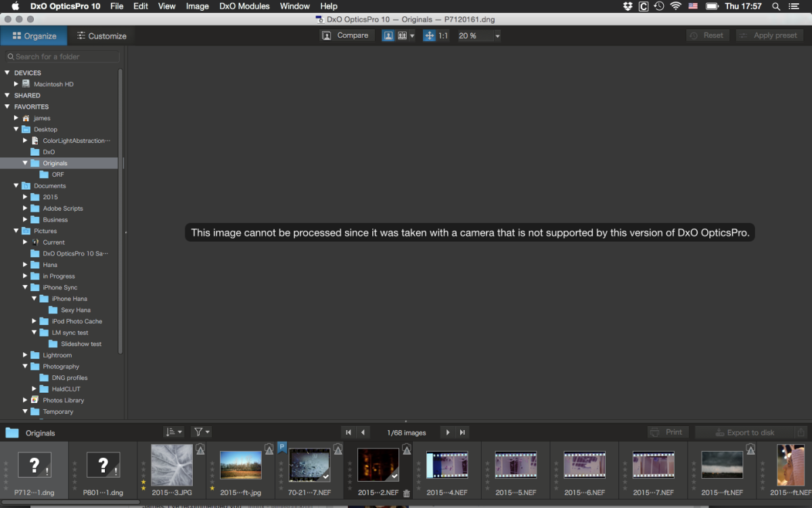Open Spotlight search in menu bar
Image resolution: width=812 pixels, height=508 pixels.
point(776,6)
